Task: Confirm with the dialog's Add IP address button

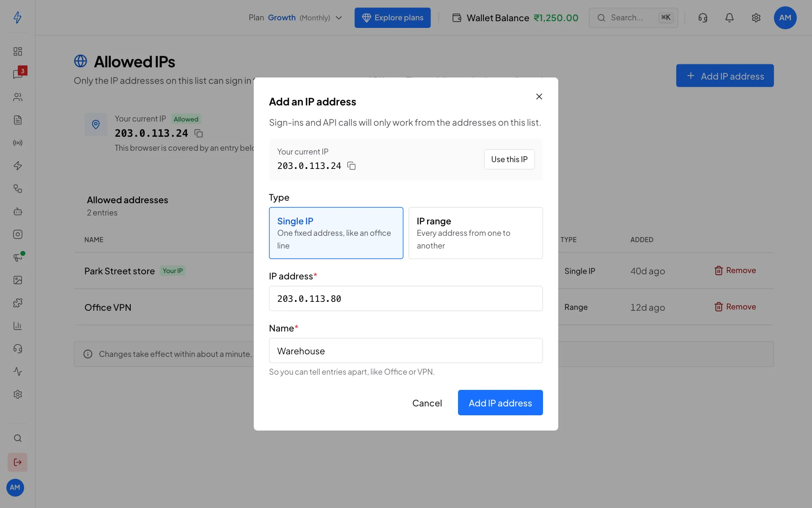Action: (x=500, y=403)
